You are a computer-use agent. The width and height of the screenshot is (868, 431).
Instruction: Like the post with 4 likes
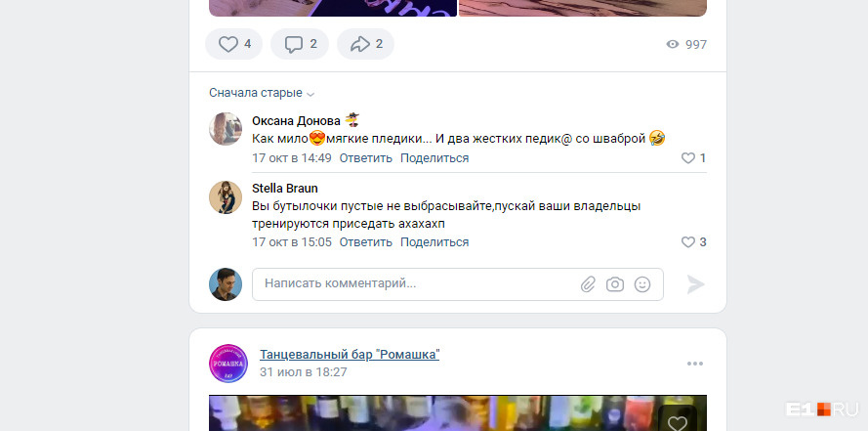pos(233,44)
